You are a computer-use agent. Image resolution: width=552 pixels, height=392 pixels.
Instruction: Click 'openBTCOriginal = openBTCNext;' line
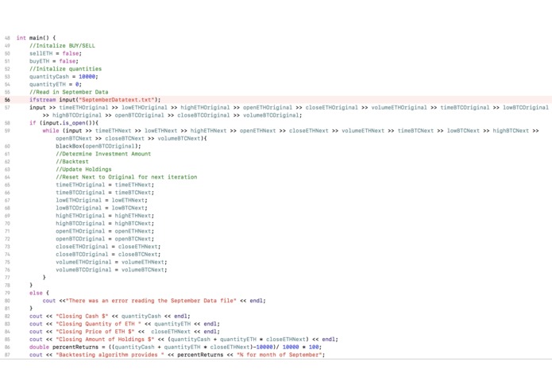tap(105, 239)
